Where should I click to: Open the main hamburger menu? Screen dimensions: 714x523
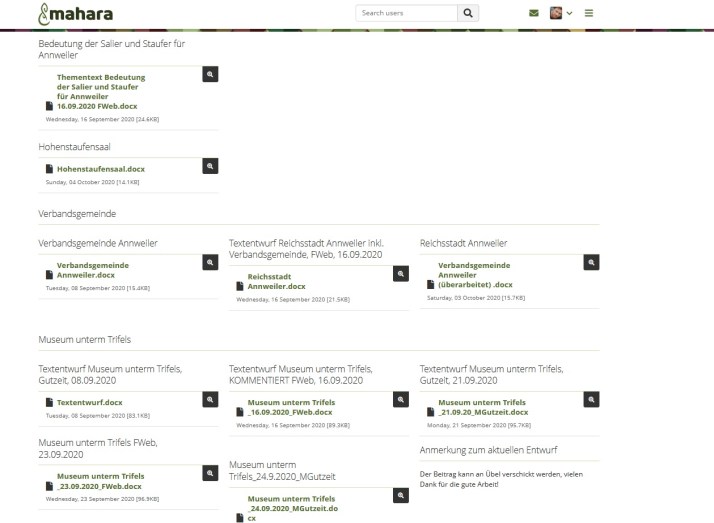pos(589,13)
